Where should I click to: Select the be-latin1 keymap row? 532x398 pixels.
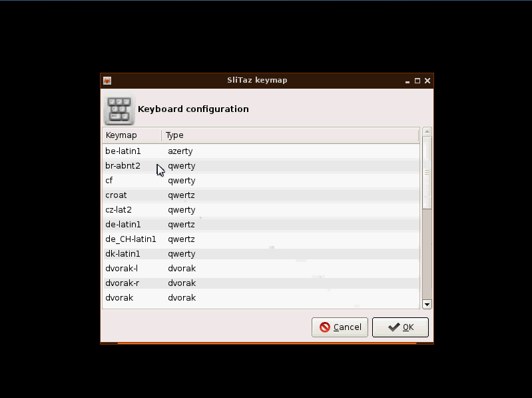click(261, 151)
